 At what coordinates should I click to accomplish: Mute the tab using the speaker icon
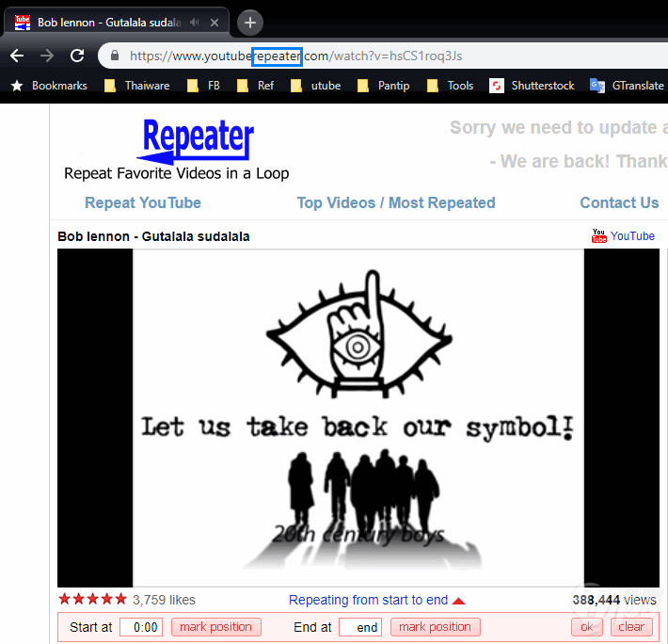point(194,23)
